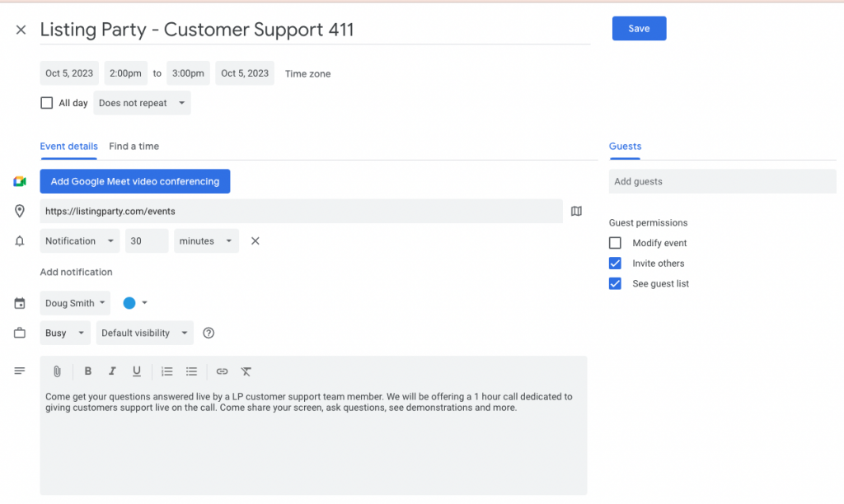Open the visibility help question mark
844x504 pixels.
click(209, 333)
